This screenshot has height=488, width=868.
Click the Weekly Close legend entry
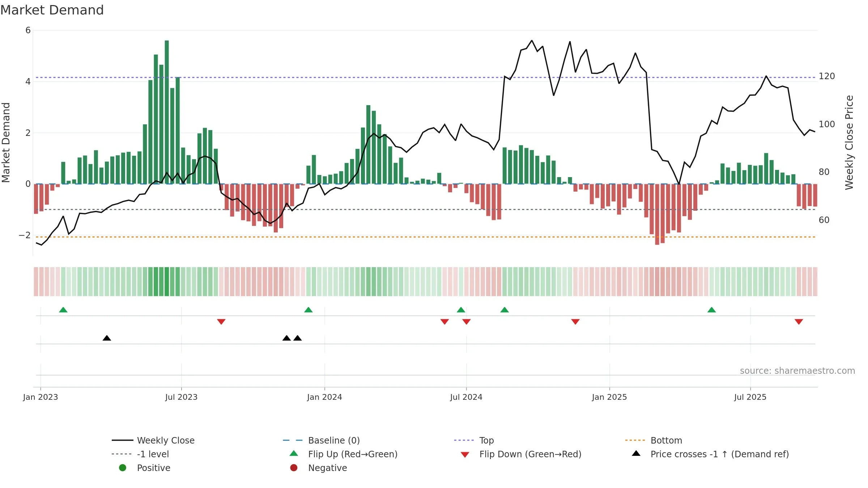[x=153, y=440]
